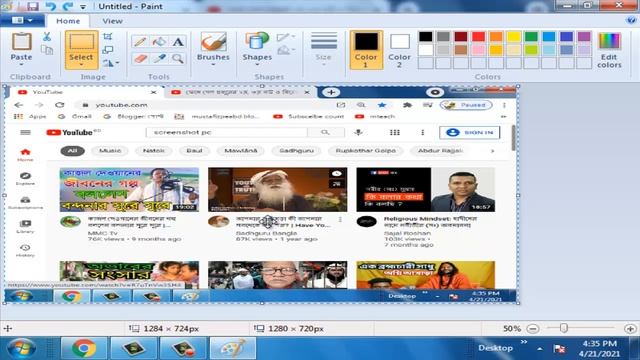Pick the purple color swatch

584,36
